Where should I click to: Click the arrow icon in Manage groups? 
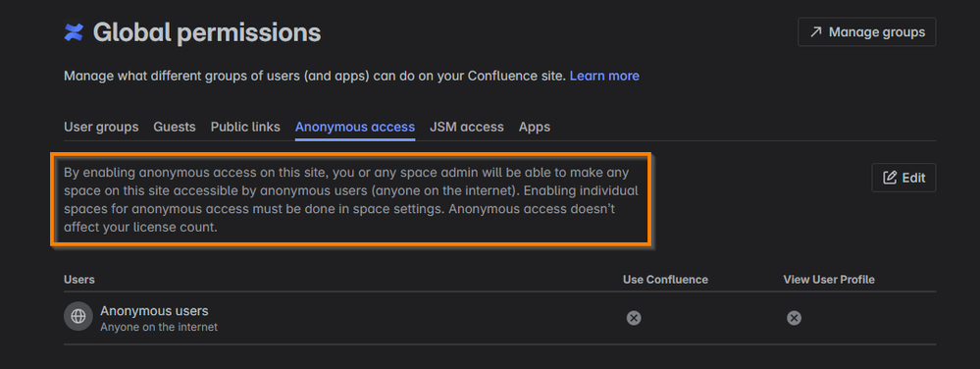click(x=815, y=32)
